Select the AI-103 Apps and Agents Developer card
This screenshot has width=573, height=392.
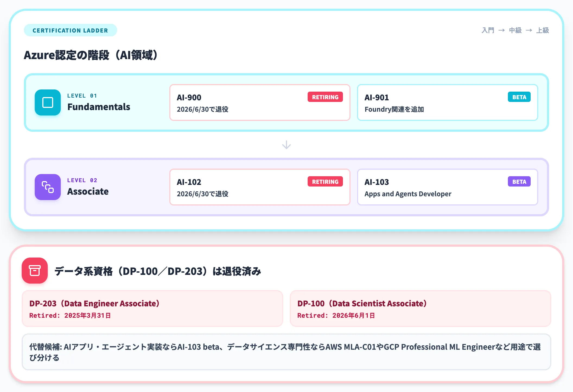point(448,187)
